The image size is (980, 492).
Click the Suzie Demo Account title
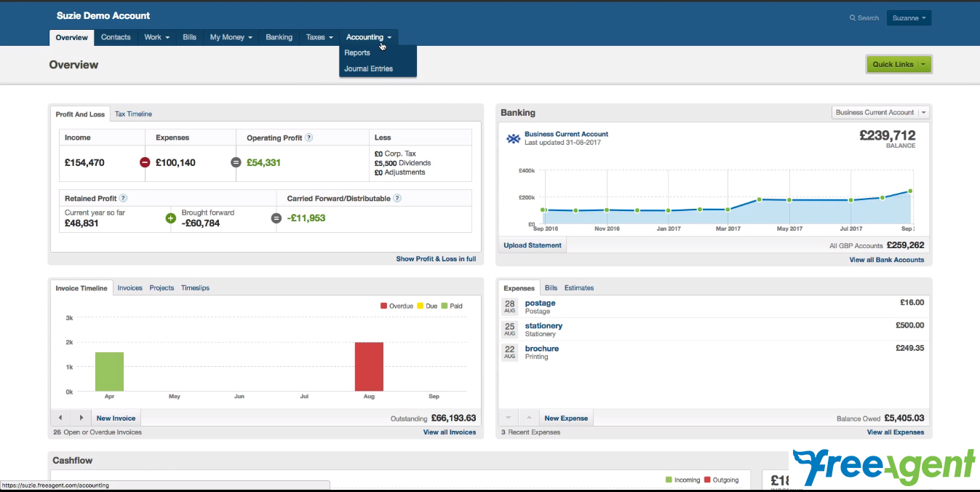pyautogui.click(x=103, y=15)
